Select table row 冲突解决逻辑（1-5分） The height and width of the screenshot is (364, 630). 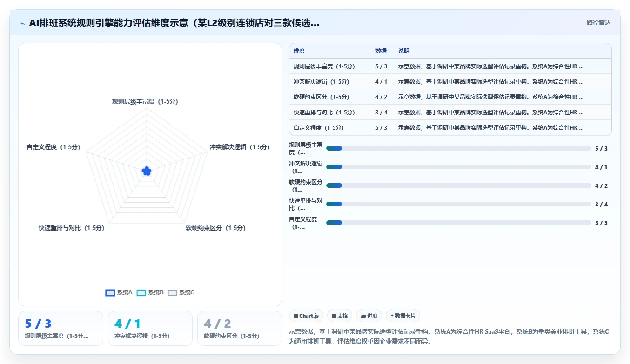click(x=450, y=81)
